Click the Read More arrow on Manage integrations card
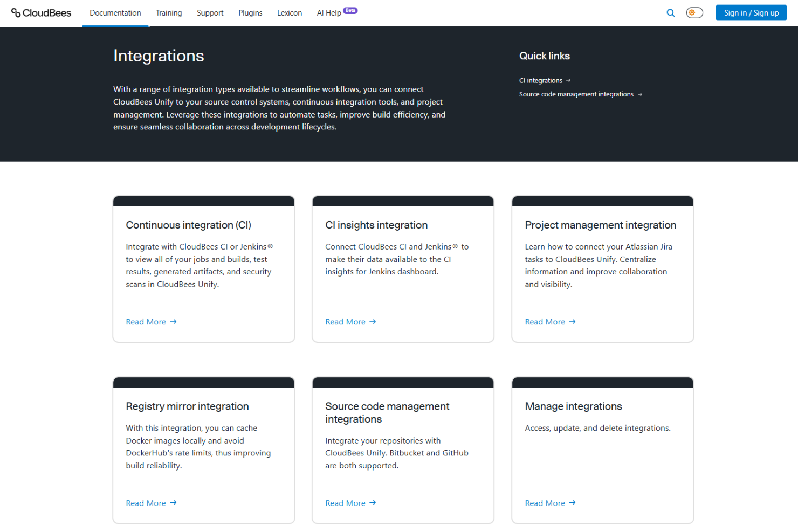 (572, 502)
